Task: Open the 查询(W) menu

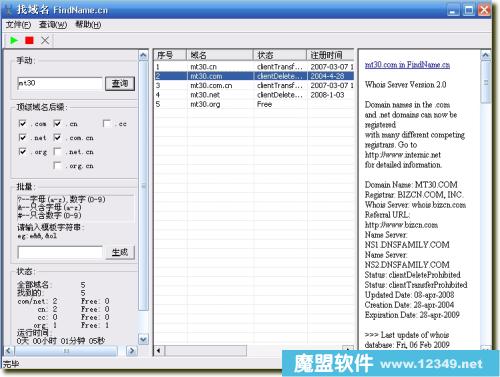Action: click(x=53, y=25)
